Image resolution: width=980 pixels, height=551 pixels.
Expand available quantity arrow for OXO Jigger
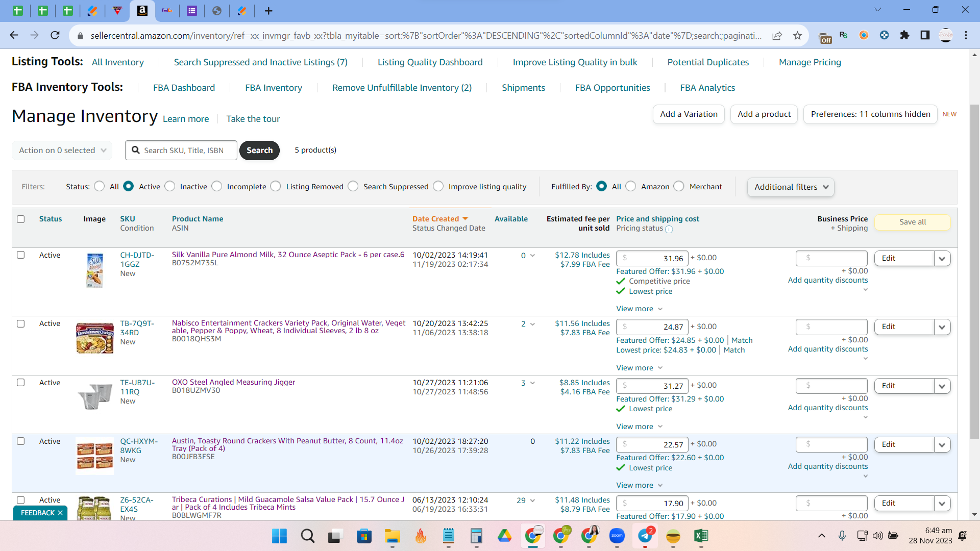(533, 383)
